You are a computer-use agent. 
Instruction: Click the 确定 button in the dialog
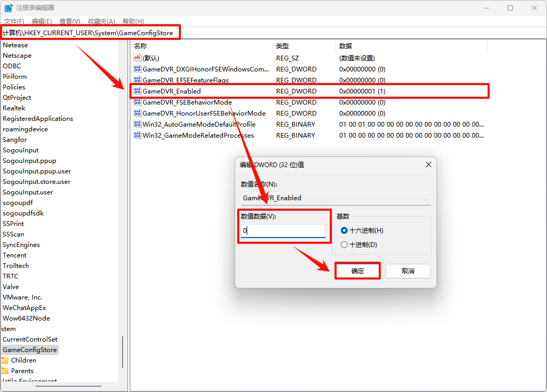[357, 271]
